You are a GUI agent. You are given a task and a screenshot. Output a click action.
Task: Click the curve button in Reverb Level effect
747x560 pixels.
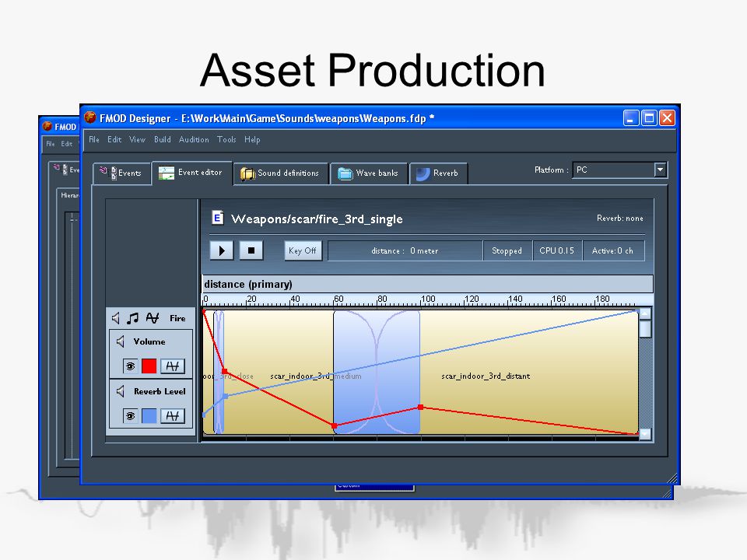point(173,416)
